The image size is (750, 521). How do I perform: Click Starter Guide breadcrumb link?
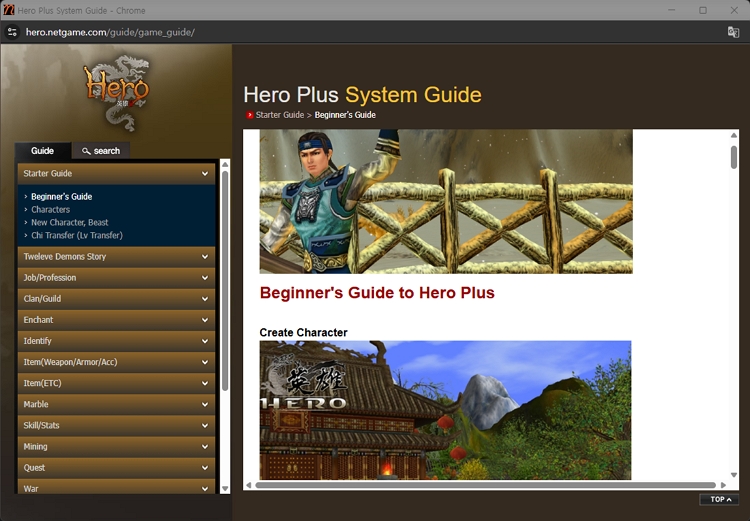(x=280, y=115)
